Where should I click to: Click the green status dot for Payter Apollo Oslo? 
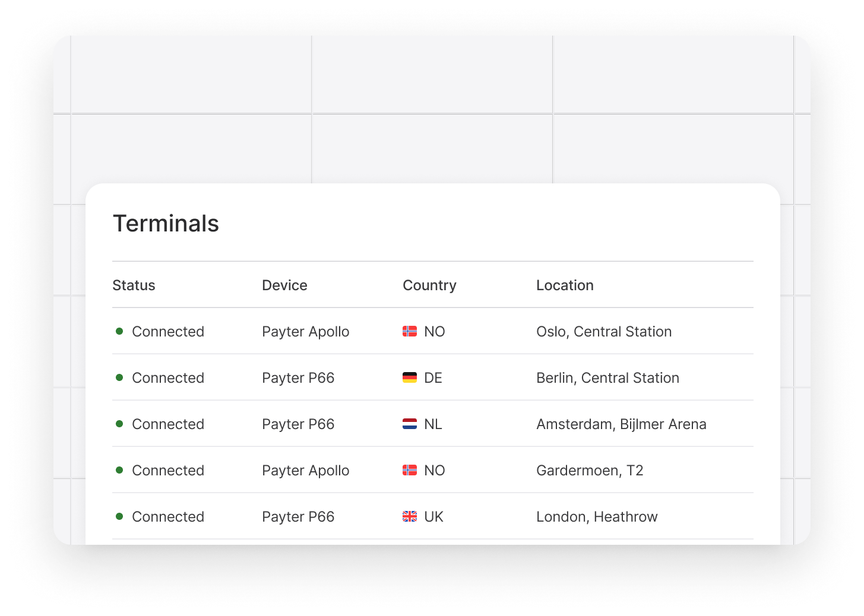(120, 331)
